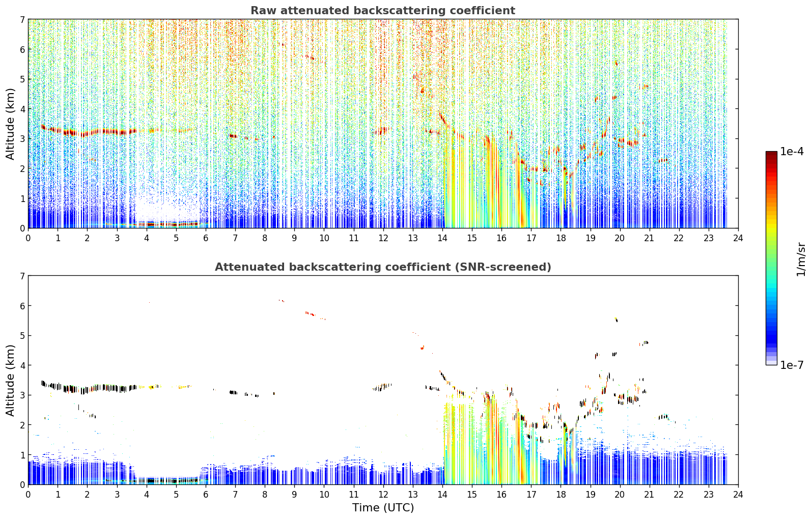This screenshot has width=812, height=519.
Task: Click the '0' tick on lower time axis
Action: (28, 495)
